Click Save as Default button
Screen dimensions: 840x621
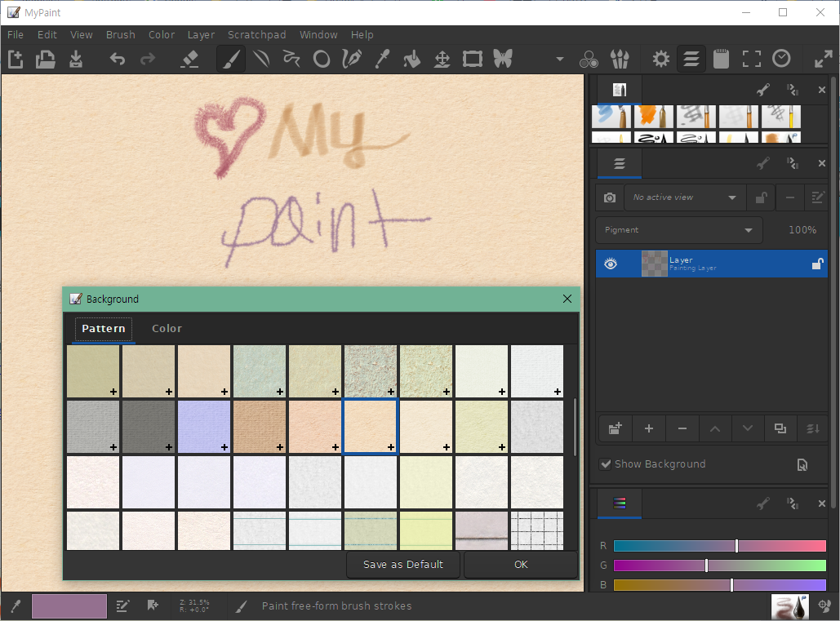[403, 565]
